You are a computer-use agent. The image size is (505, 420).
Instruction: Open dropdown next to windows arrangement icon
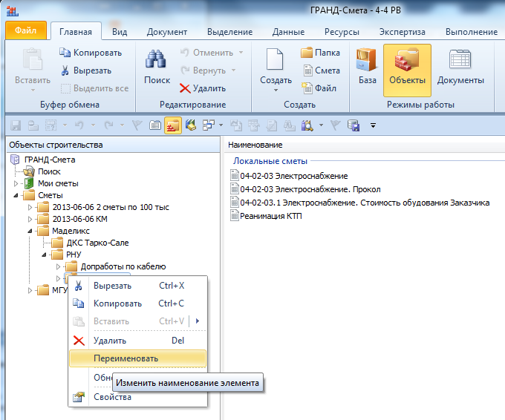221,125
